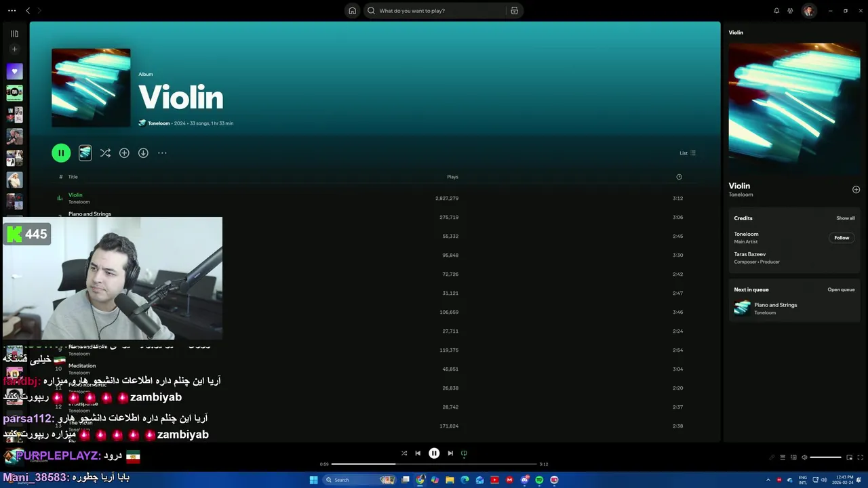Viewport: 868px width, 488px height.
Task: Skip to next track
Action: pos(450,453)
